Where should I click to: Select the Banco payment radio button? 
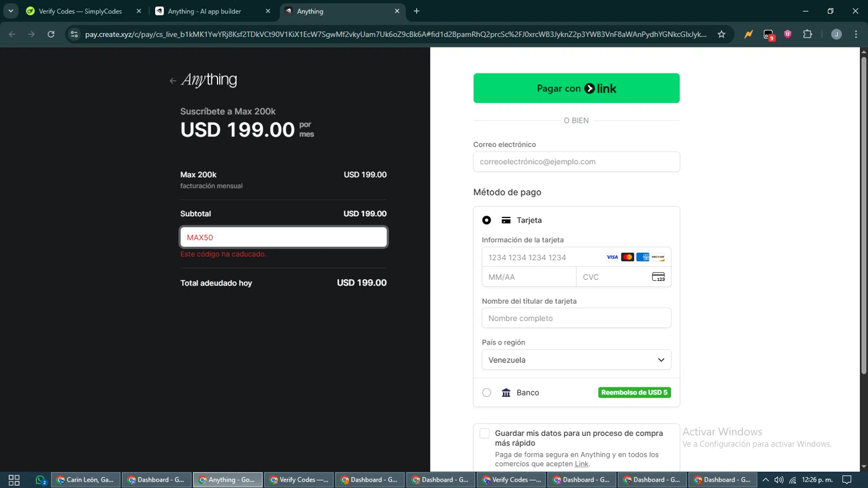point(487,393)
